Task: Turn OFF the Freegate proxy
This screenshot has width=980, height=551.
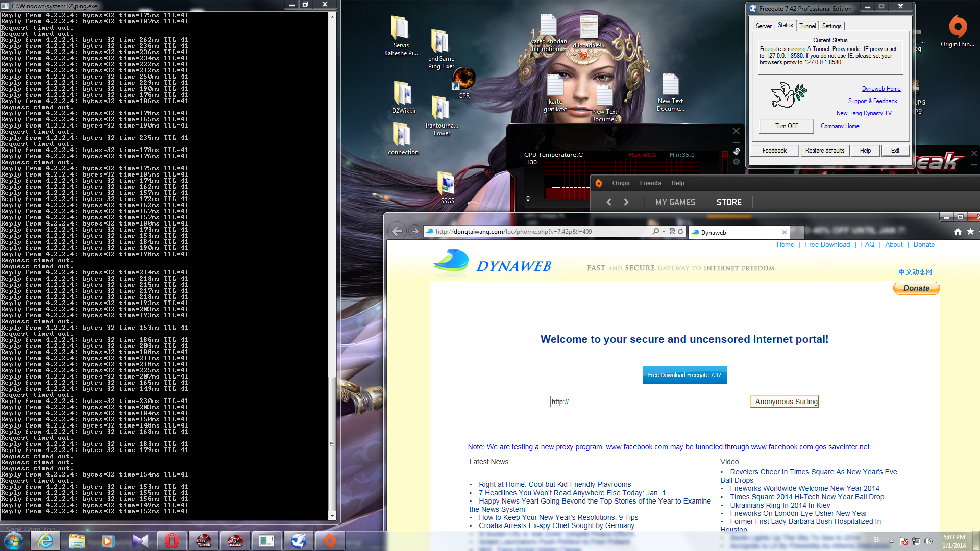Action: pos(787,126)
